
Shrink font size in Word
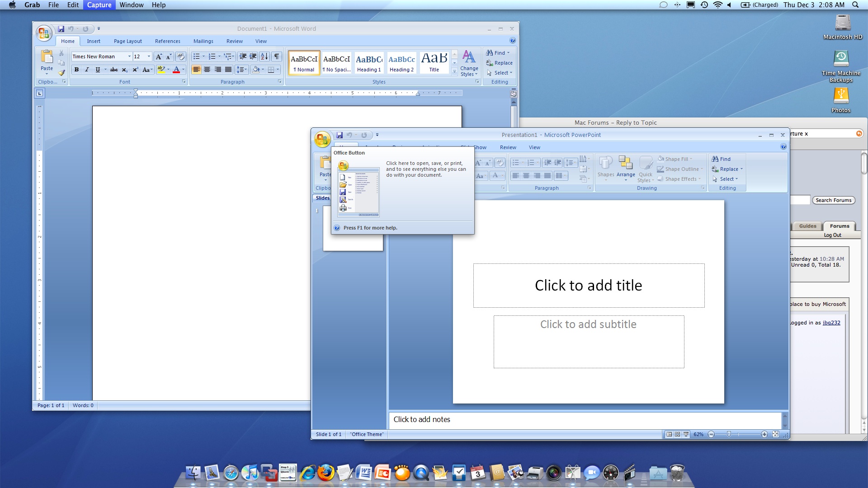169,56
